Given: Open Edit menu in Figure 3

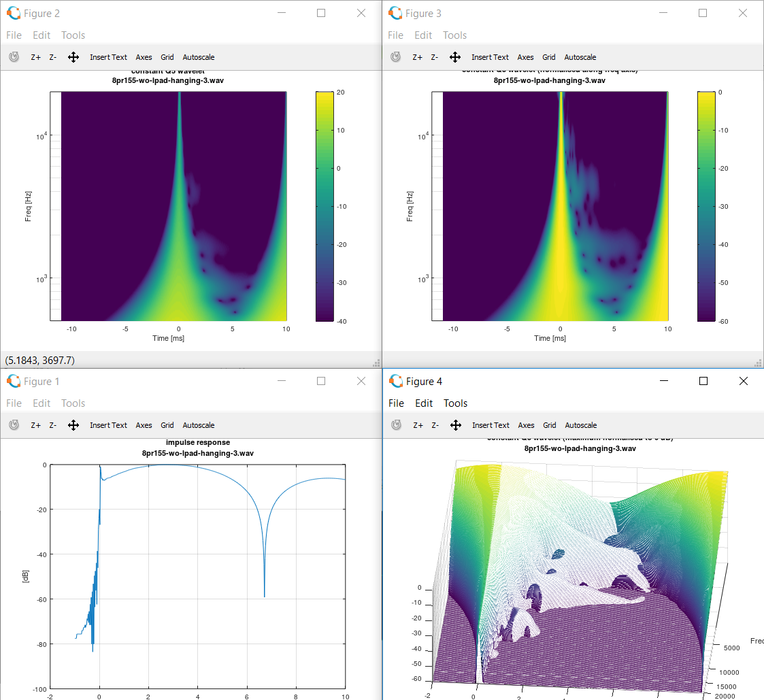Looking at the screenshot, I should (x=423, y=35).
